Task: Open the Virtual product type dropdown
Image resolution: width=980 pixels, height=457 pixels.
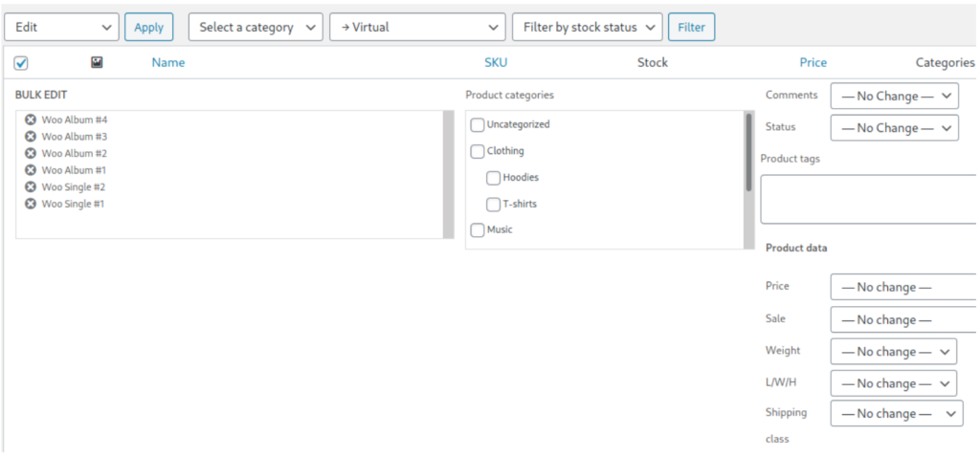Action: (x=417, y=28)
